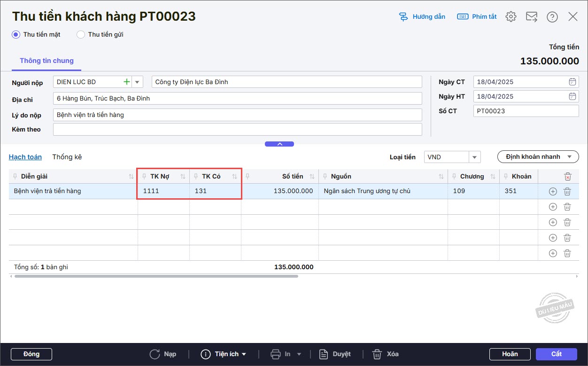This screenshot has width=588, height=366.
Task: Open the Tiện ích menu
Action: pyautogui.click(x=224, y=354)
